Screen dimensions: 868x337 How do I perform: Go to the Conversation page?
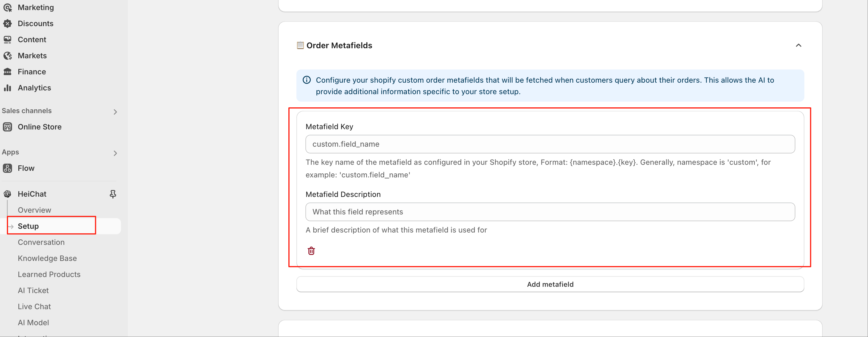41,242
